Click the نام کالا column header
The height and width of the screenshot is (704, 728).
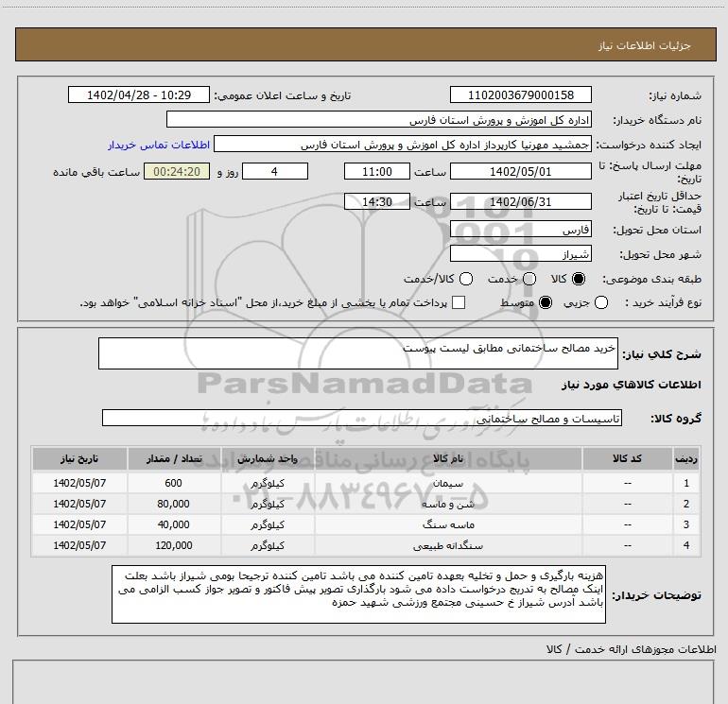(x=448, y=459)
